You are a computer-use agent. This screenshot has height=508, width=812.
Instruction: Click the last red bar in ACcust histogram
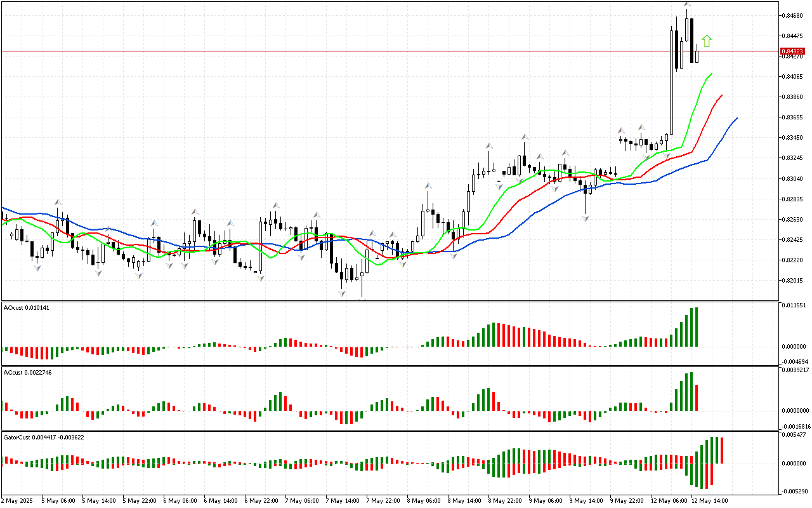tap(697, 397)
